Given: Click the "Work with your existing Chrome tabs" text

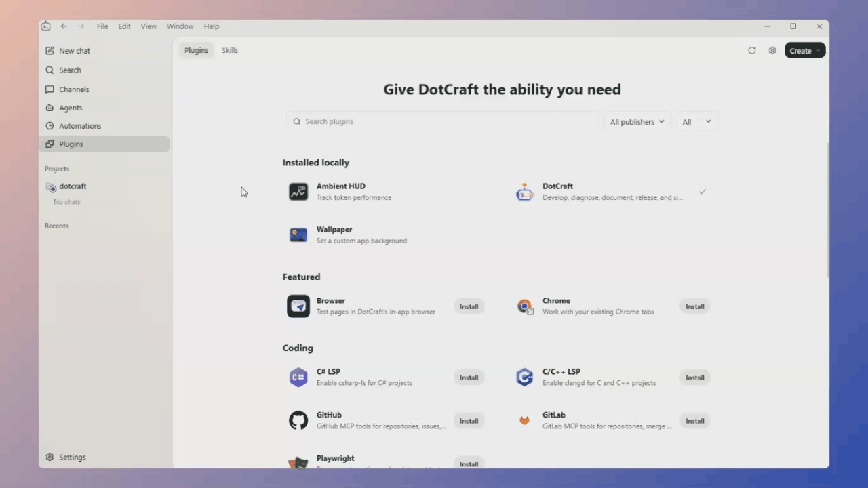Looking at the screenshot, I should coord(598,312).
